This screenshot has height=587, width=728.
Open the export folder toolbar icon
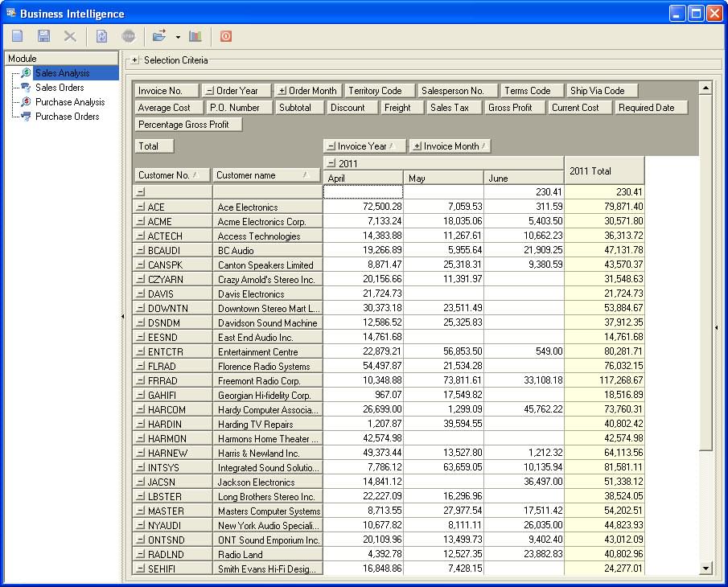click(x=159, y=36)
